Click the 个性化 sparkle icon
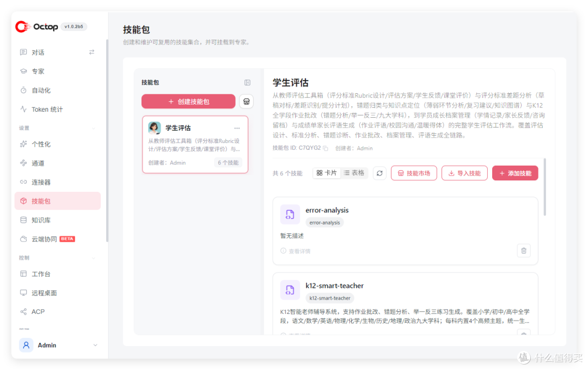The width and height of the screenshot is (588, 370). (23, 144)
